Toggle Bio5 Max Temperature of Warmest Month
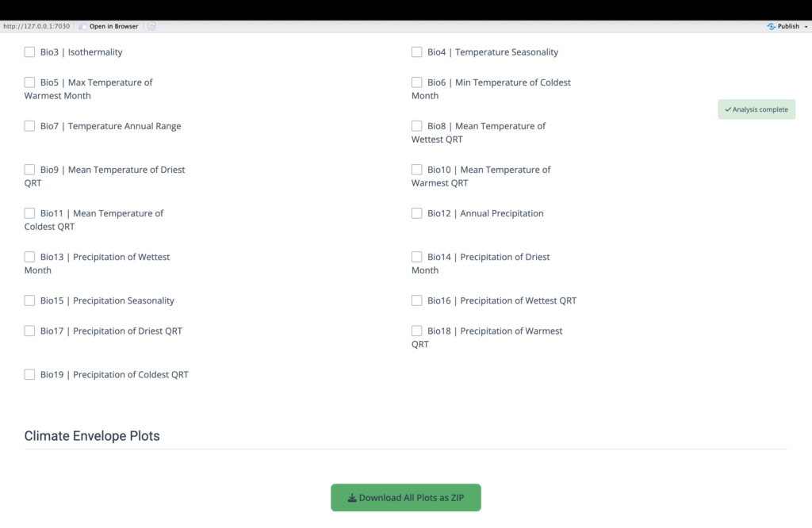Image resolution: width=812 pixels, height=528 pixels. (29, 82)
